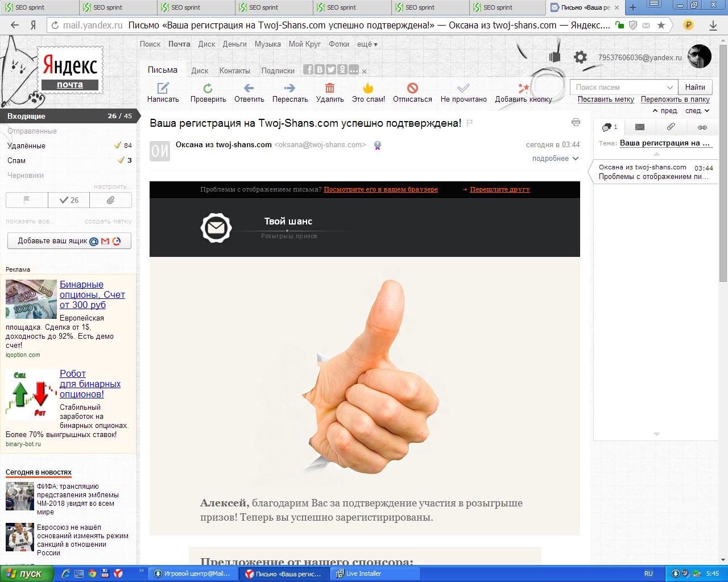
Task: Click the Проверить refresh mail icon
Action: click(x=208, y=88)
